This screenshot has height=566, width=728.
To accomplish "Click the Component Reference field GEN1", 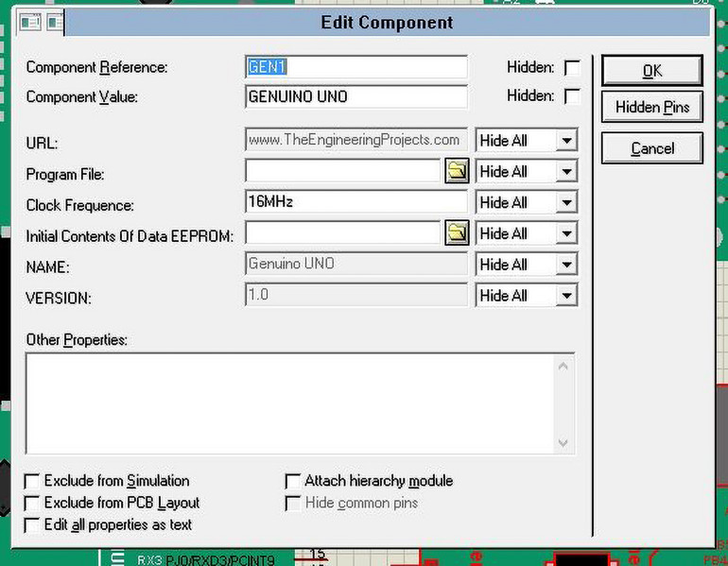I will pyautogui.click(x=355, y=67).
